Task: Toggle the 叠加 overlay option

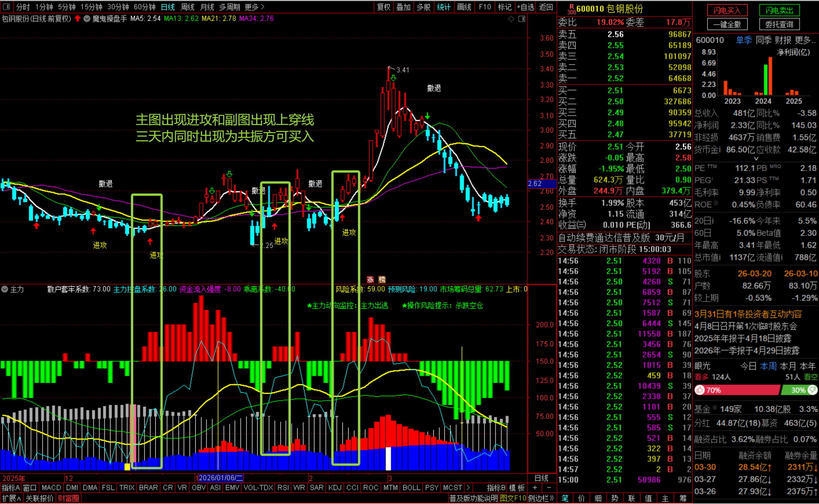Action: point(403,7)
